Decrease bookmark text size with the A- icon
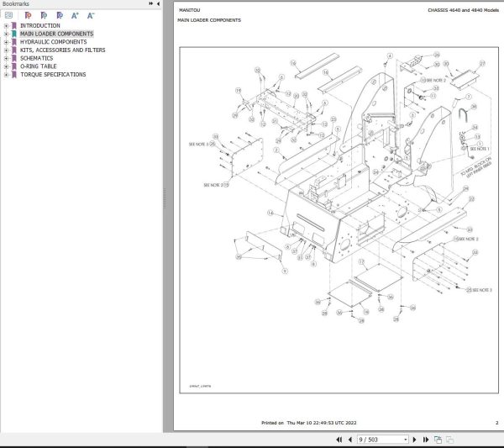The image size is (504, 448). pyautogui.click(x=91, y=15)
